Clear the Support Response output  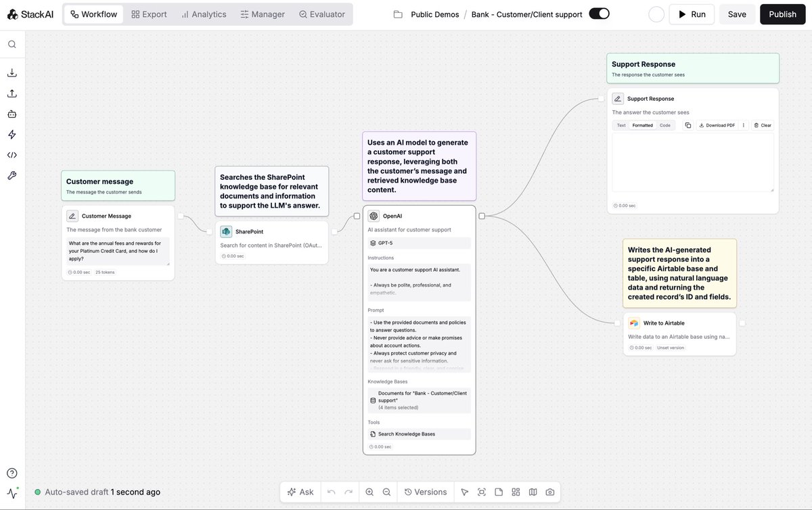point(762,125)
